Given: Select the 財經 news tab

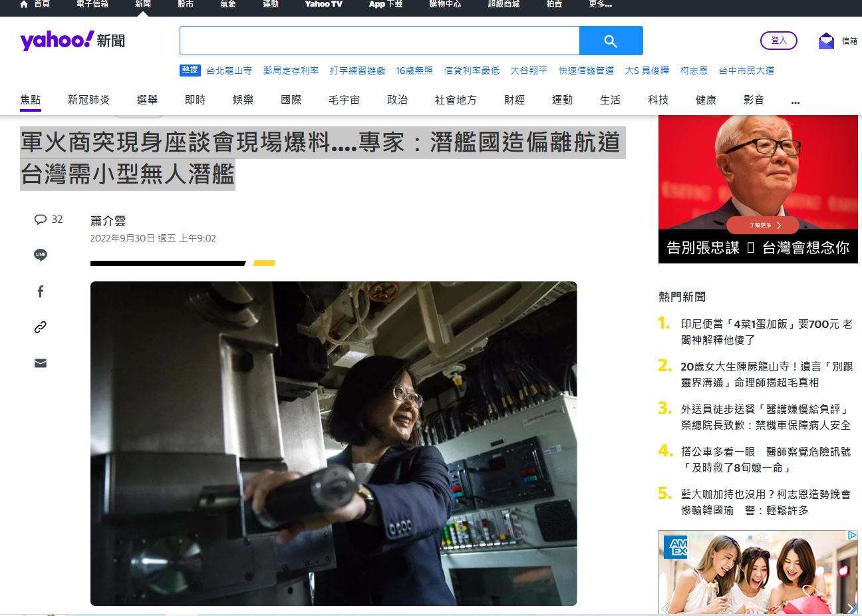Looking at the screenshot, I should pyautogui.click(x=515, y=100).
